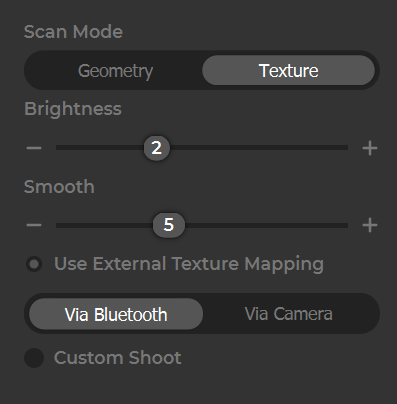Increase Brightness with the plus icon

[370, 148]
